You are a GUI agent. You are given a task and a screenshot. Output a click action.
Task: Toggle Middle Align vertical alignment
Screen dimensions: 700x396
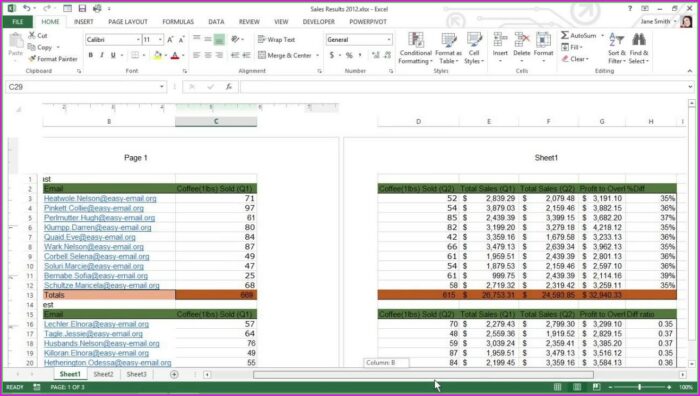(208, 40)
